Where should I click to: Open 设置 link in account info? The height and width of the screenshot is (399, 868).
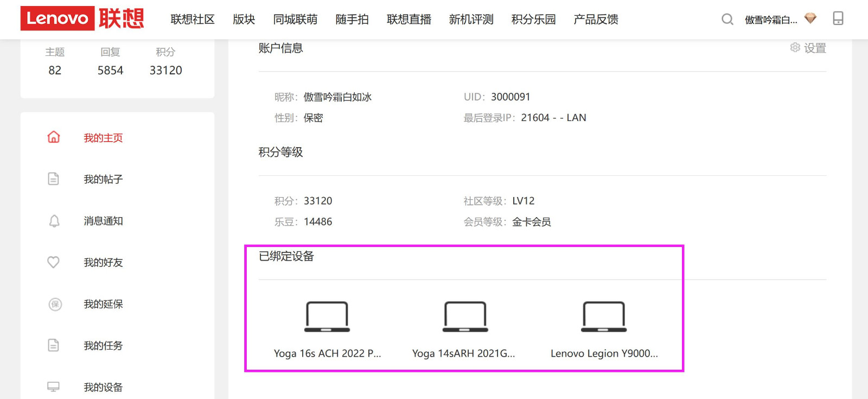[x=815, y=48]
